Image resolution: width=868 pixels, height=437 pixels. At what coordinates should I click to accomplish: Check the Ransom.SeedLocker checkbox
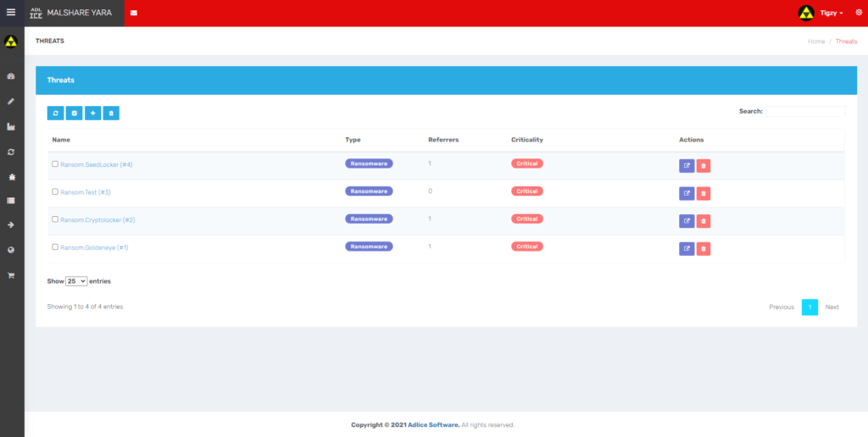coord(55,164)
